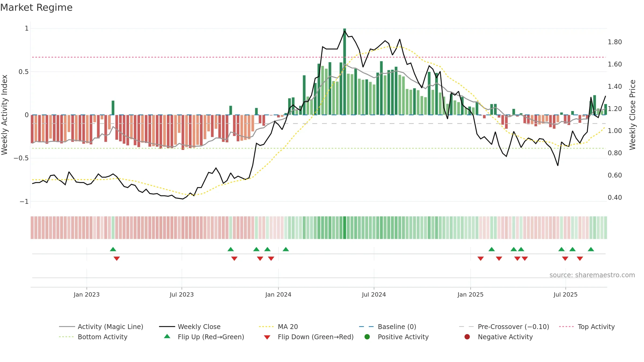Select the first green Flip Up triangle marker
The image size is (644, 362).
click(113, 249)
